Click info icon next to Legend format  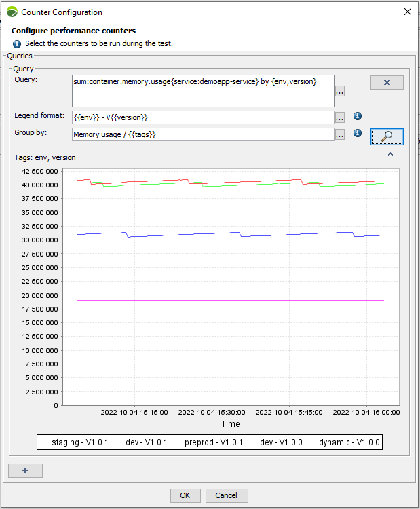pyautogui.click(x=358, y=116)
